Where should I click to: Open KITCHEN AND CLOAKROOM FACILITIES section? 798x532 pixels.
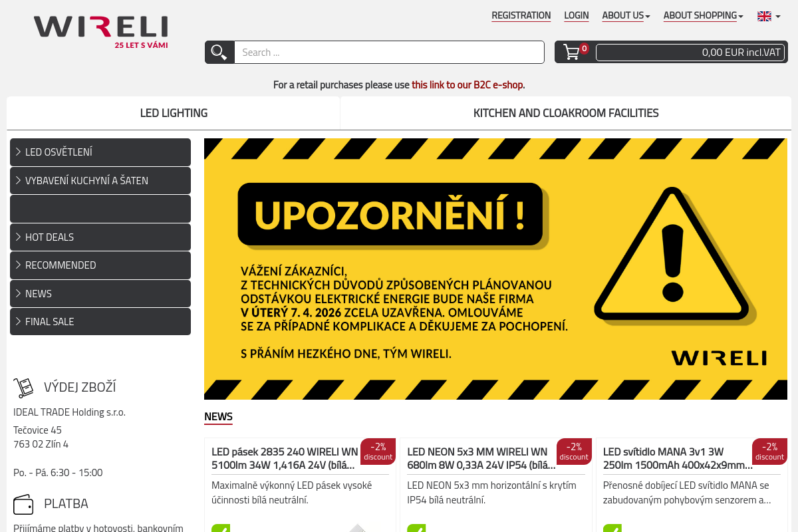pyautogui.click(x=565, y=113)
